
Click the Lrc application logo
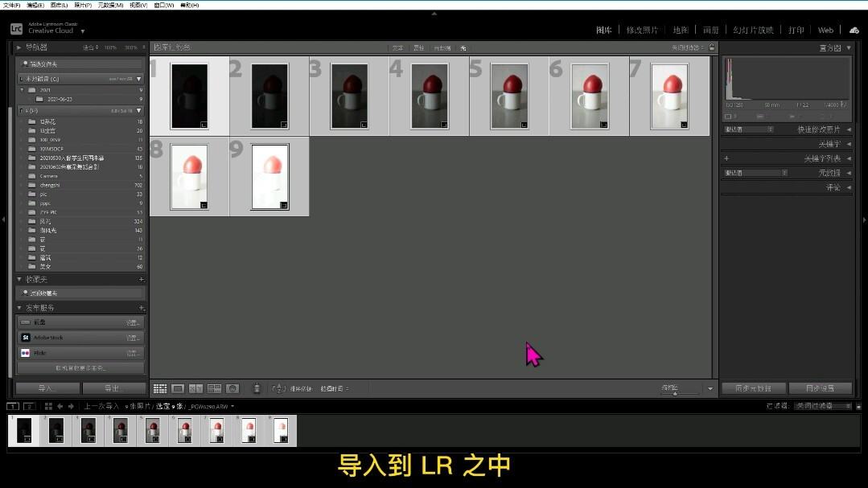pyautogui.click(x=17, y=29)
